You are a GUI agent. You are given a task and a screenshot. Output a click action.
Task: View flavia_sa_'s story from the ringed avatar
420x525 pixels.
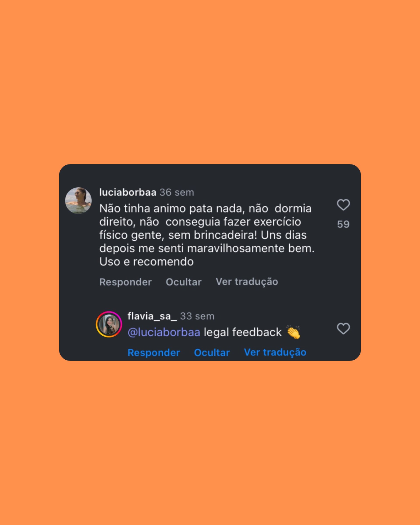pos(109,324)
